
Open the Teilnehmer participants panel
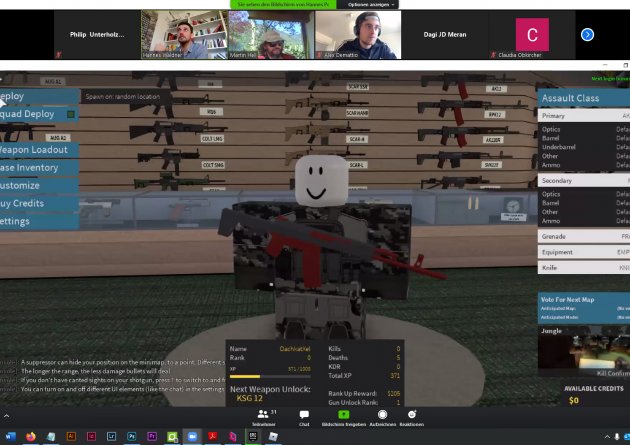pos(264,418)
